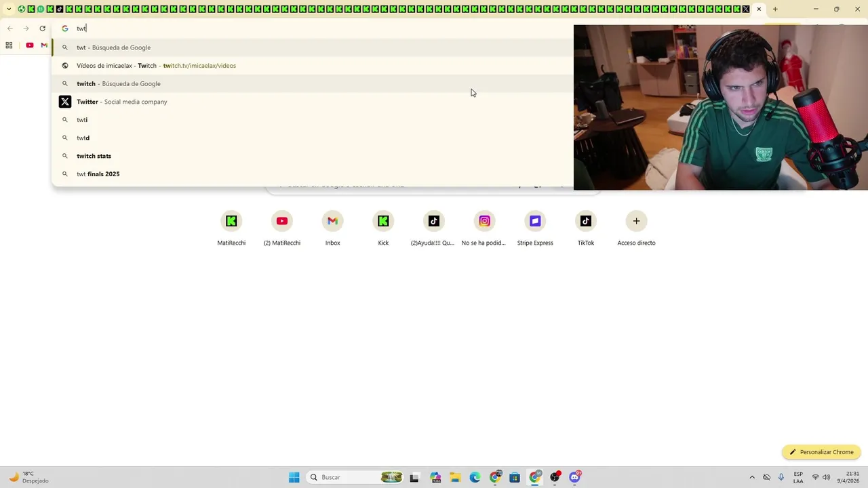The height and width of the screenshot is (488, 868).
Task: Select 'twt finals 2025' suggestion
Action: (x=312, y=174)
